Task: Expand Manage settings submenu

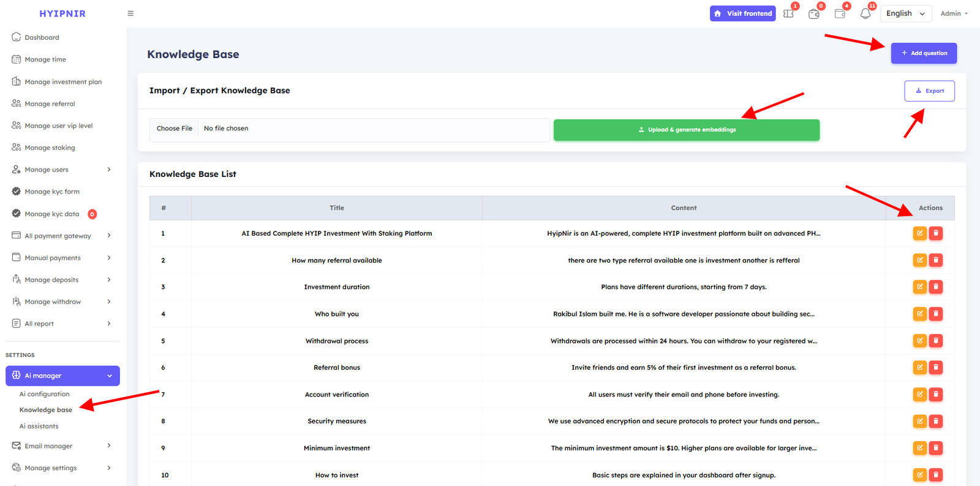Action: [x=62, y=468]
